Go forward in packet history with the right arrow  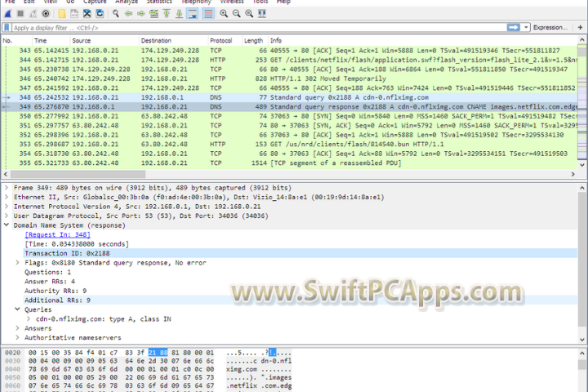pyautogui.click(x=141, y=14)
